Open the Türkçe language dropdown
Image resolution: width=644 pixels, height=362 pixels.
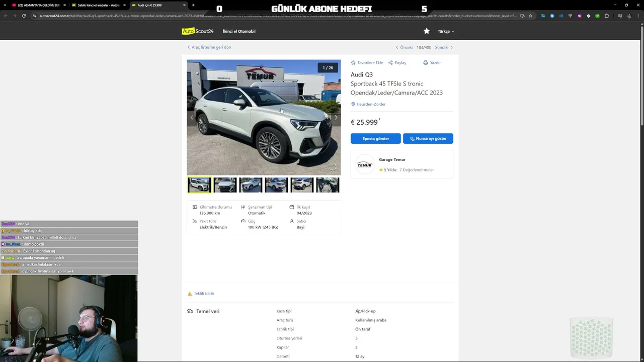[x=446, y=31]
